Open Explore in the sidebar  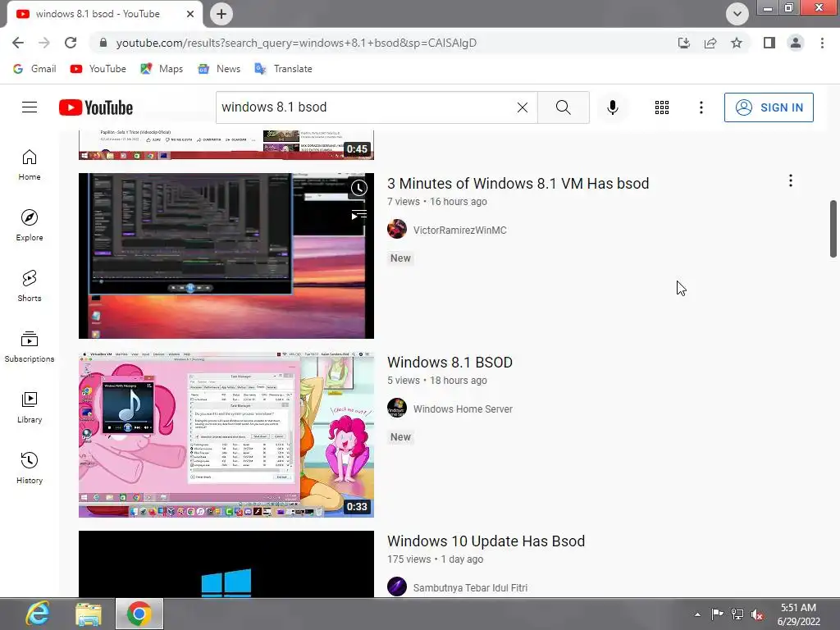click(30, 225)
